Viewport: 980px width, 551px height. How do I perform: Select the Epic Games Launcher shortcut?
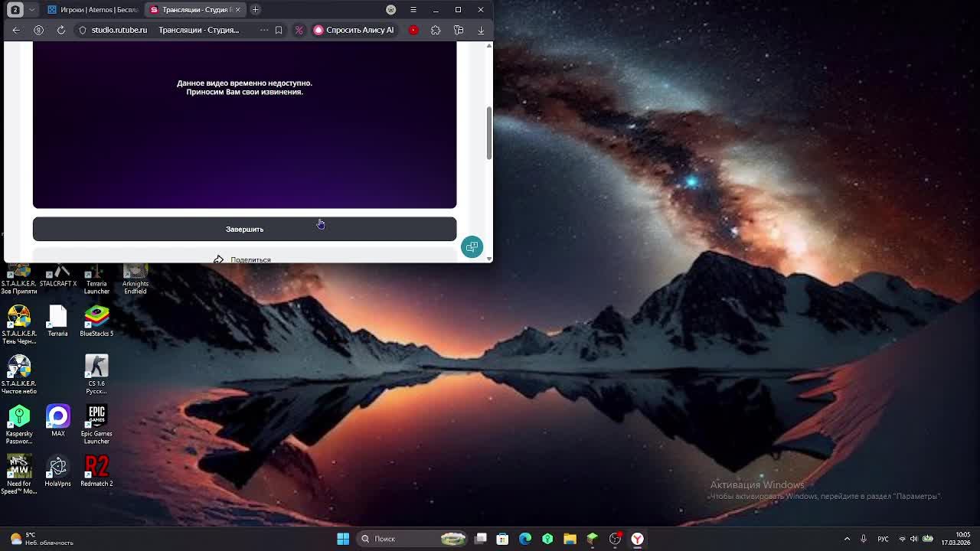[96, 425]
